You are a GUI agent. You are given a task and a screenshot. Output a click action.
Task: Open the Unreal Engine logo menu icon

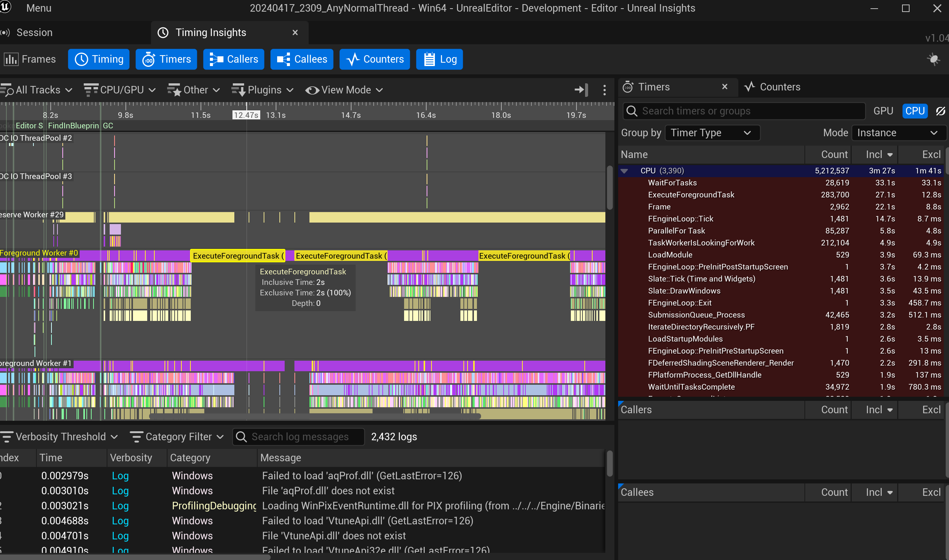pyautogui.click(x=5, y=7)
